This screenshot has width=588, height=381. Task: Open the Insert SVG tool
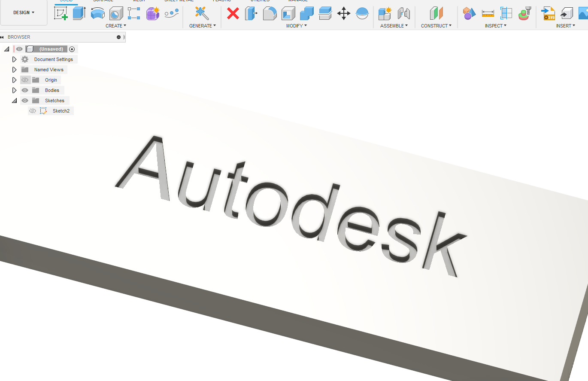[549, 14]
